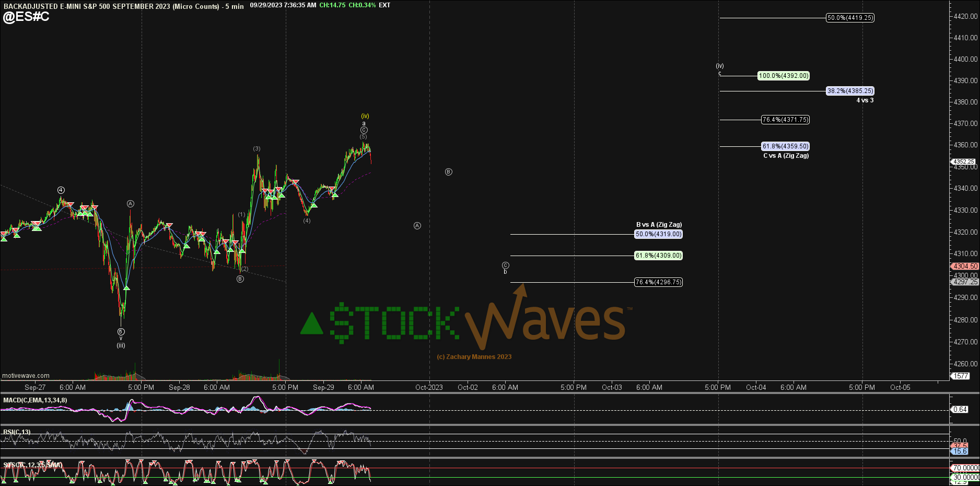
Task: Select the 76.4%(4371.75) Fibonacci label
Action: click(785, 120)
